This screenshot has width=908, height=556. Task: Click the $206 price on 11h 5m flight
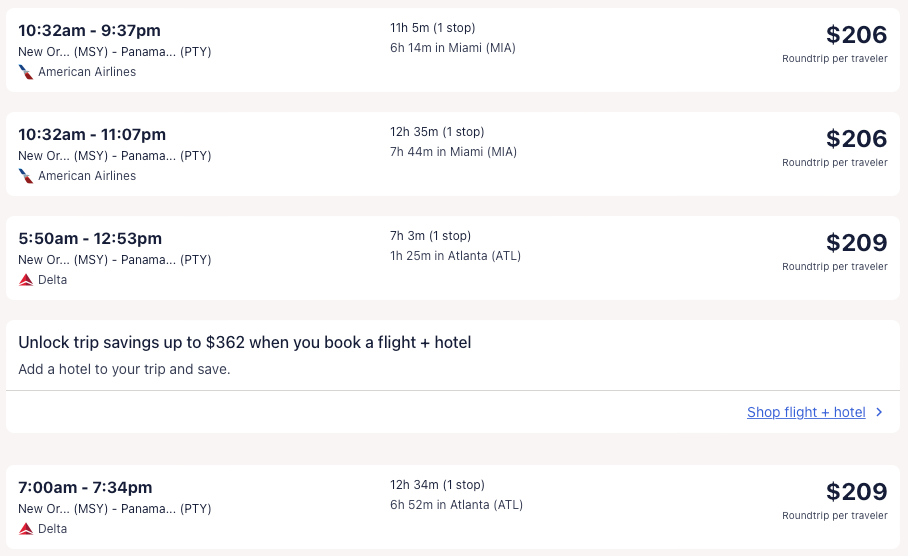pos(856,35)
